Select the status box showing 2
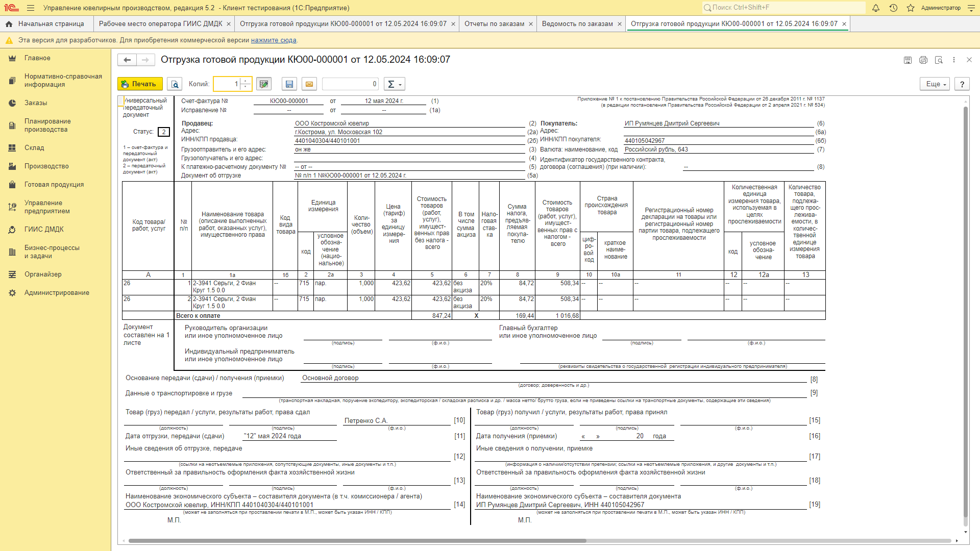 pyautogui.click(x=164, y=132)
